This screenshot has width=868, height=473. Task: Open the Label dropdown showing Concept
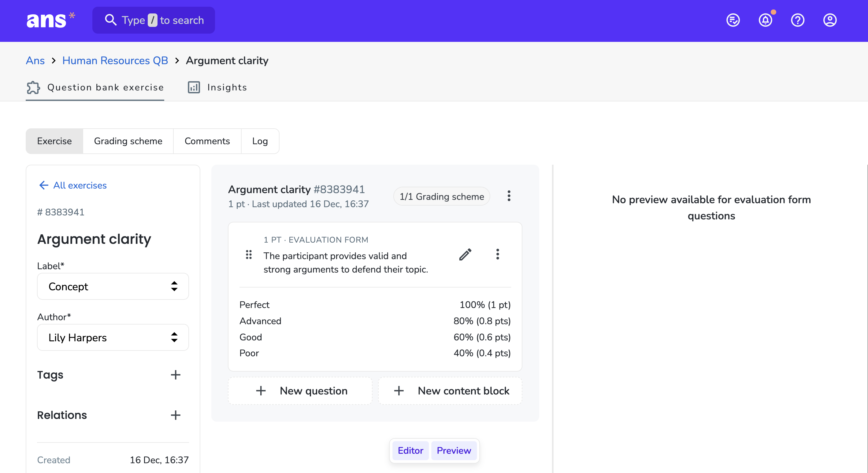click(x=113, y=287)
